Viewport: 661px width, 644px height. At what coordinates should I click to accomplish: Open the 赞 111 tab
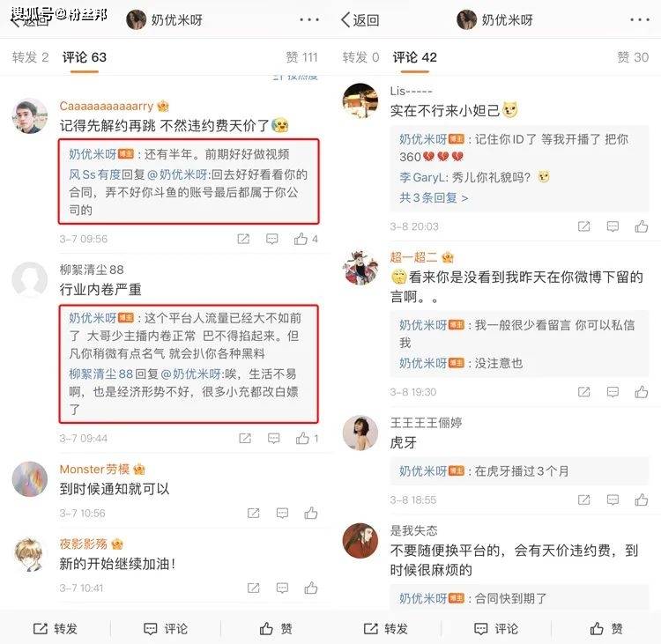pos(301,57)
